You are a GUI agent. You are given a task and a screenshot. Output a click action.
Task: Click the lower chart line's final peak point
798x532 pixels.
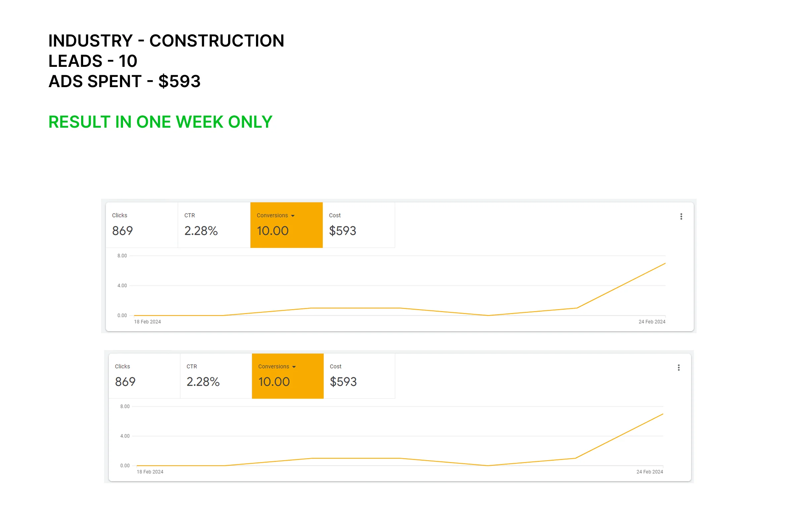[663, 414]
